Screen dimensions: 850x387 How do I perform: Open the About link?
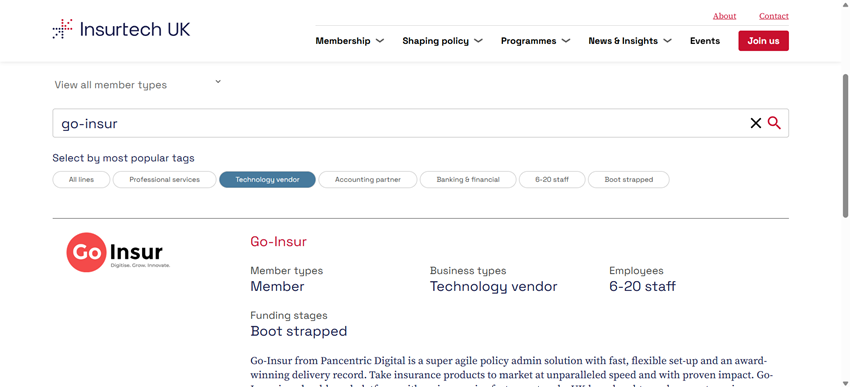tap(724, 16)
